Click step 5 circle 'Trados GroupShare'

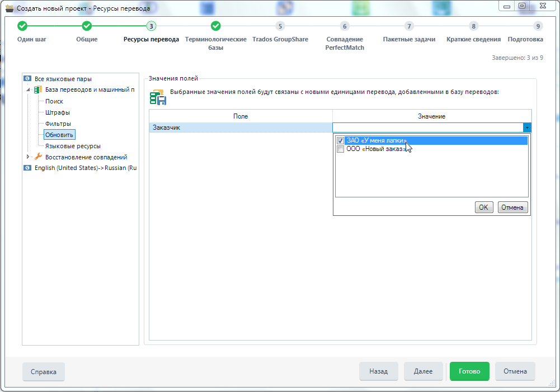point(280,26)
